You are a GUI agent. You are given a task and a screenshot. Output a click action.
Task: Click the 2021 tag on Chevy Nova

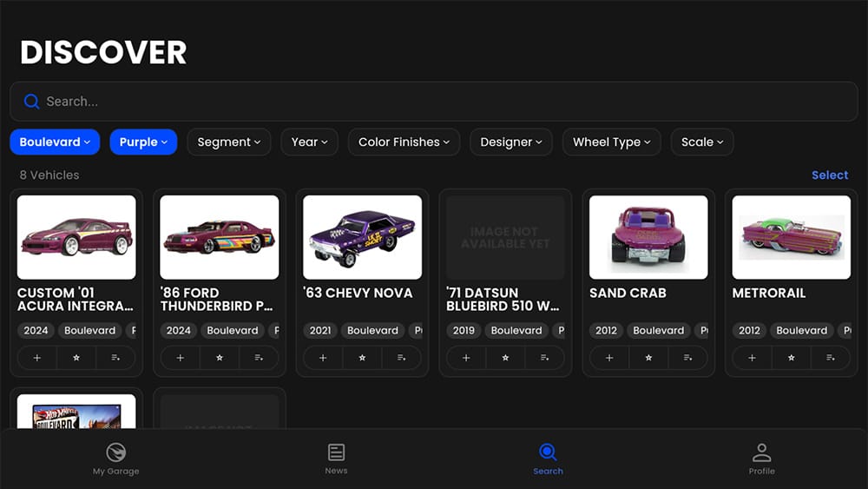[320, 331]
